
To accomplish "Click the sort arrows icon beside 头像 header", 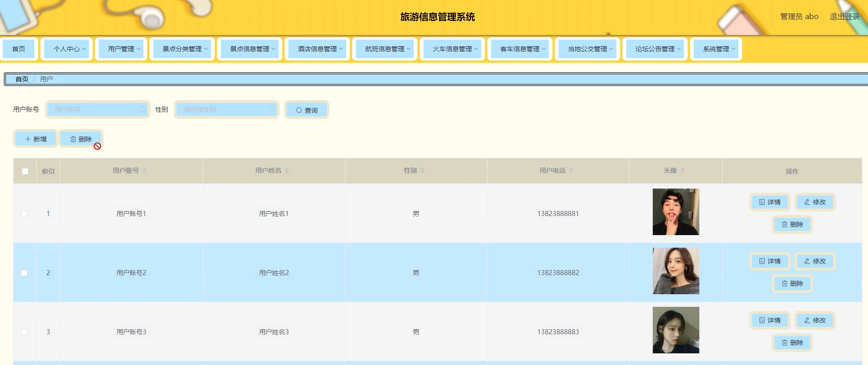I will tap(683, 171).
